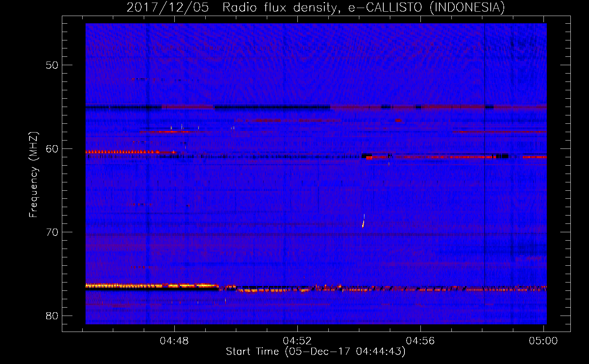Viewport: 589px width, 364px height.
Task: Click the 05:00 time tick label
Action: click(x=543, y=341)
